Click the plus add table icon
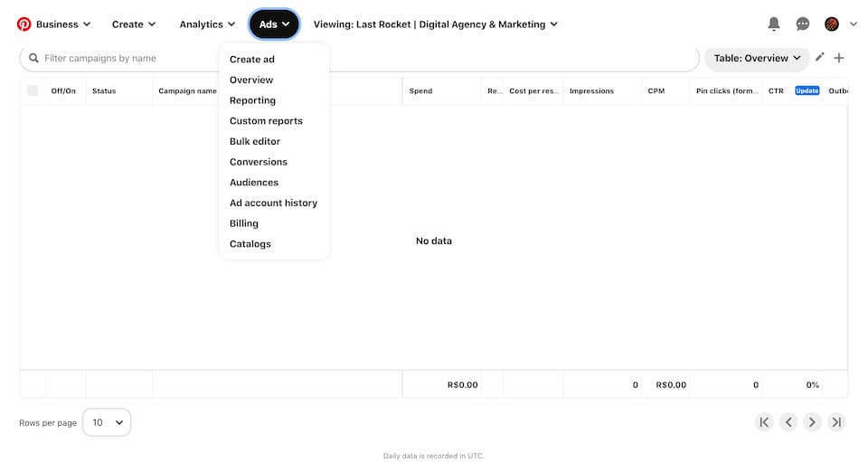This screenshot has height=462, width=868. point(839,58)
